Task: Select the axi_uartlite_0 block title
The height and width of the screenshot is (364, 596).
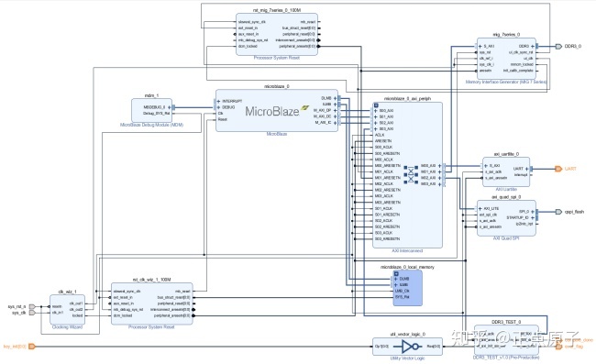Action: (506, 154)
